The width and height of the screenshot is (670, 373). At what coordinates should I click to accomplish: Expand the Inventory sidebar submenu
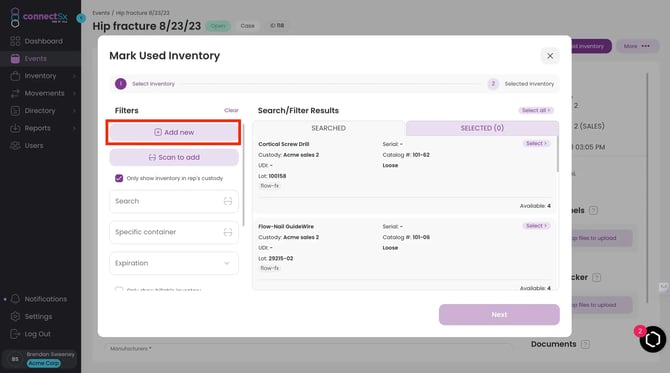point(74,76)
